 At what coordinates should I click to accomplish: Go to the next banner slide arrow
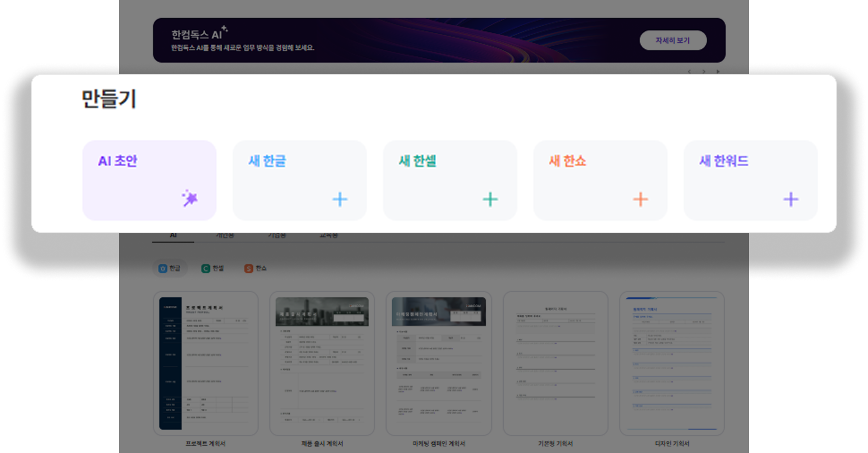pyautogui.click(x=704, y=72)
